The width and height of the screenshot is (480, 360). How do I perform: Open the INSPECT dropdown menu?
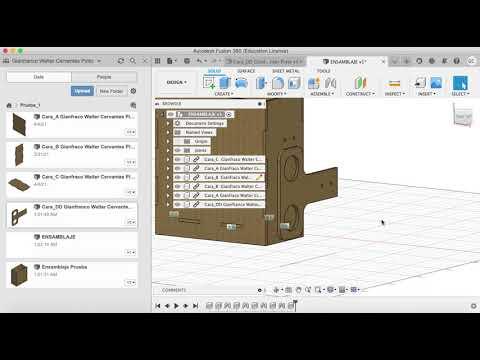point(395,94)
